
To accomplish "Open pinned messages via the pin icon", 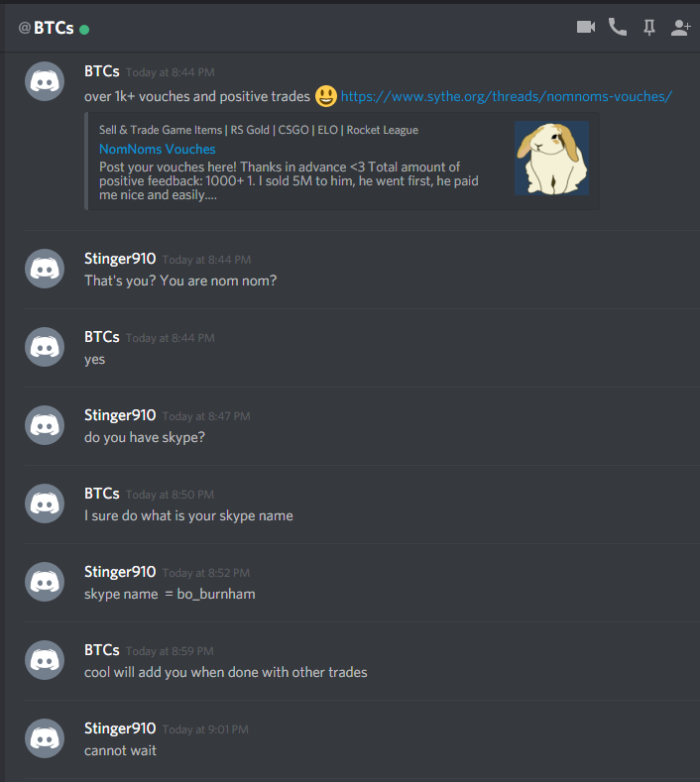I will click(649, 28).
